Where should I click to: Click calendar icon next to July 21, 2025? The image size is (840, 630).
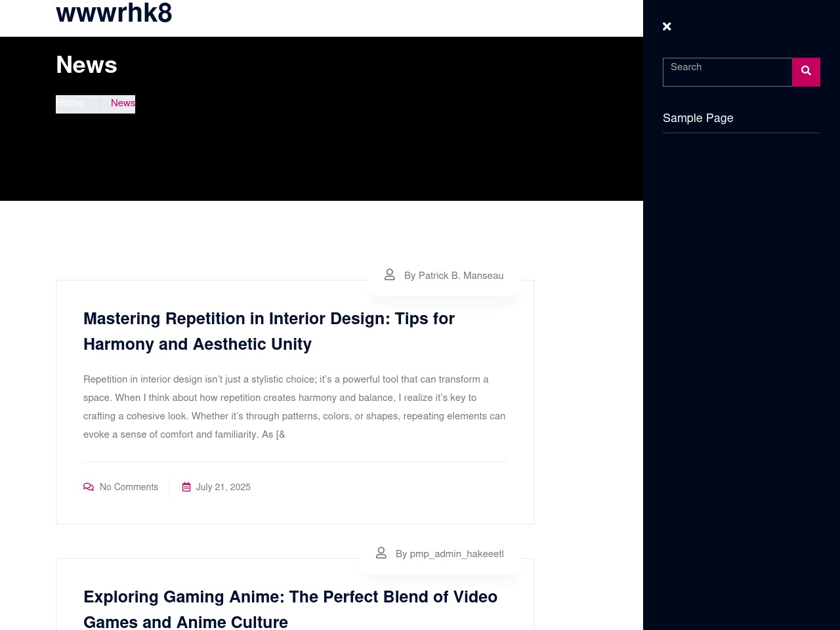186,487
